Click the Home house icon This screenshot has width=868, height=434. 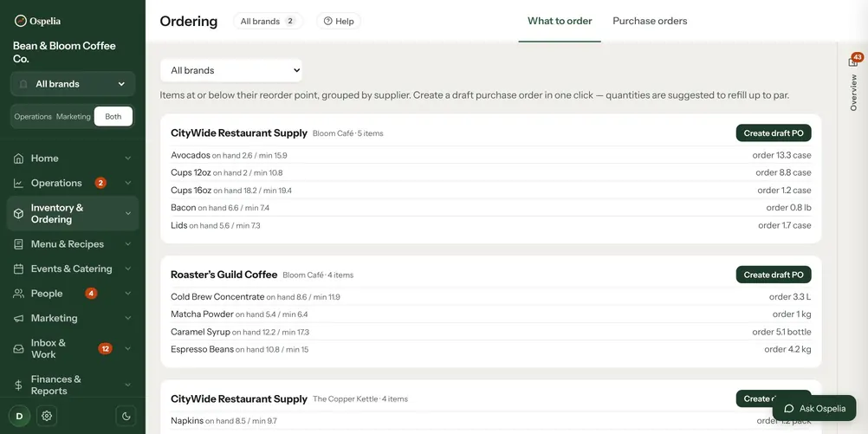pyautogui.click(x=18, y=159)
